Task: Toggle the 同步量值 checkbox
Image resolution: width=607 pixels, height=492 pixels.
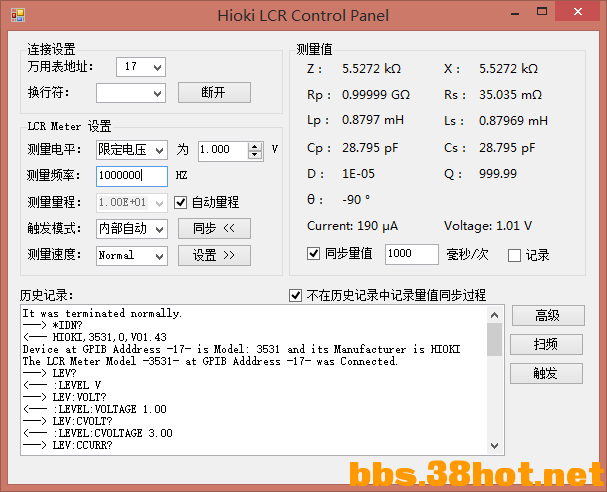Action: point(313,254)
